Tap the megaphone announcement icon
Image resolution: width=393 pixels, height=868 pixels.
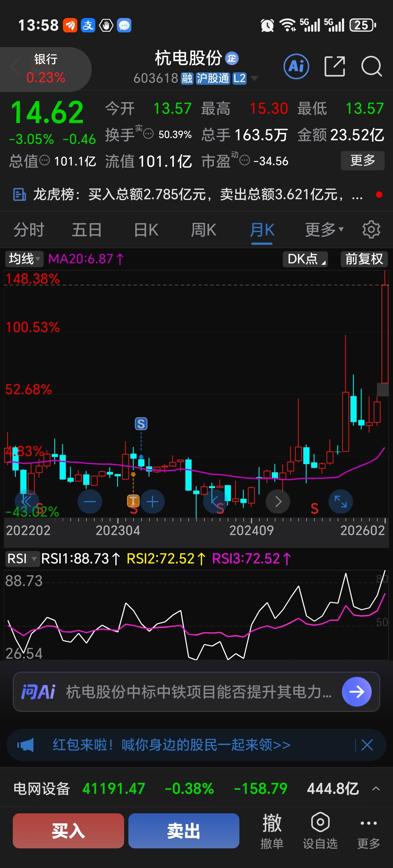[26, 744]
